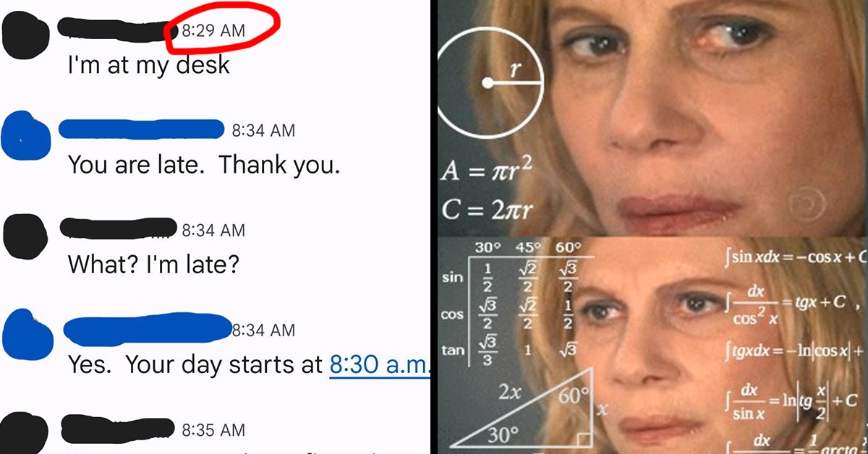Click the black avatar beside the 8:35 AM message

[x=28, y=432]
